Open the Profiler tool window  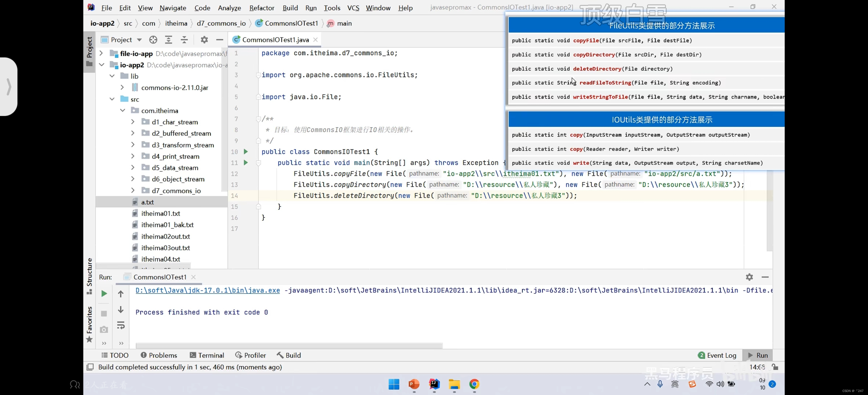(x=251, y=355)
